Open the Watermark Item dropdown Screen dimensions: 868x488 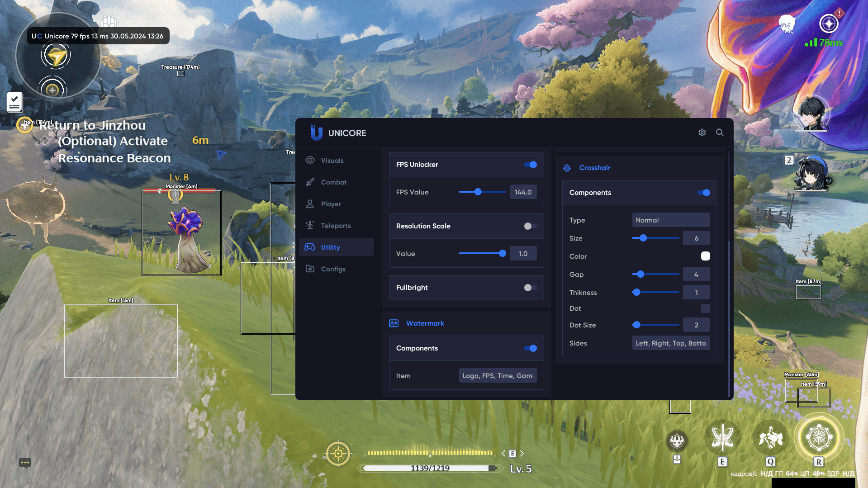498,376
